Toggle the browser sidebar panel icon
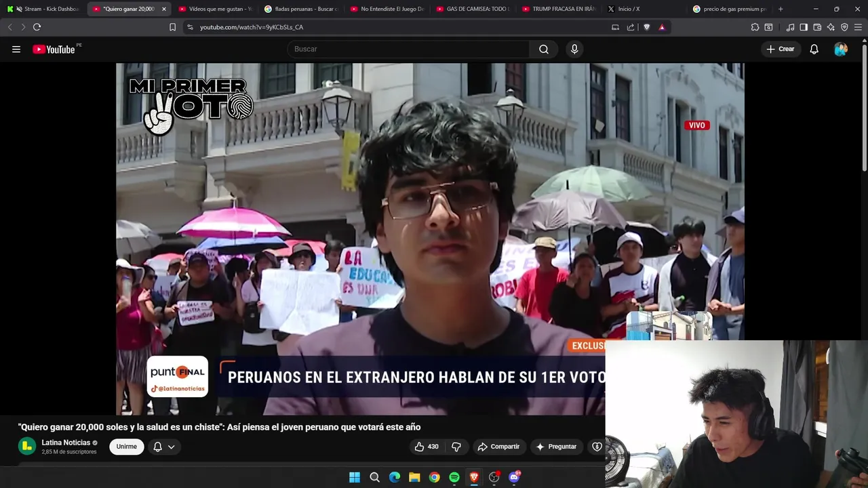This screenshot has width=868, height=488. click(804, 27)
